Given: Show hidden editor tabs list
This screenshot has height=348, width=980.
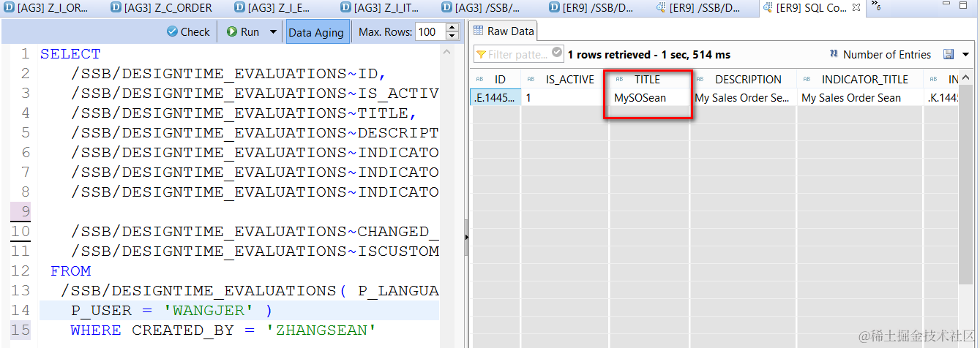Looking at the screenshot, I should (x=875, y=7).
